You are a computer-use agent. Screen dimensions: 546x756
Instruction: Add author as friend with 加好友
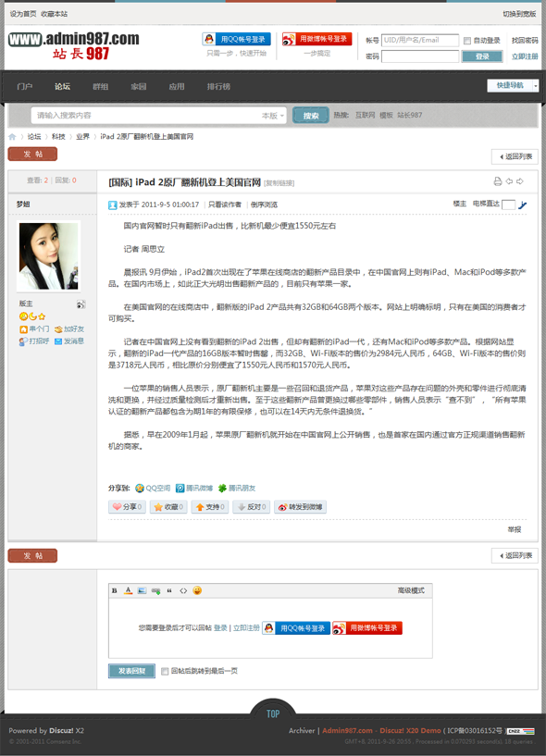tap(69, 328)
